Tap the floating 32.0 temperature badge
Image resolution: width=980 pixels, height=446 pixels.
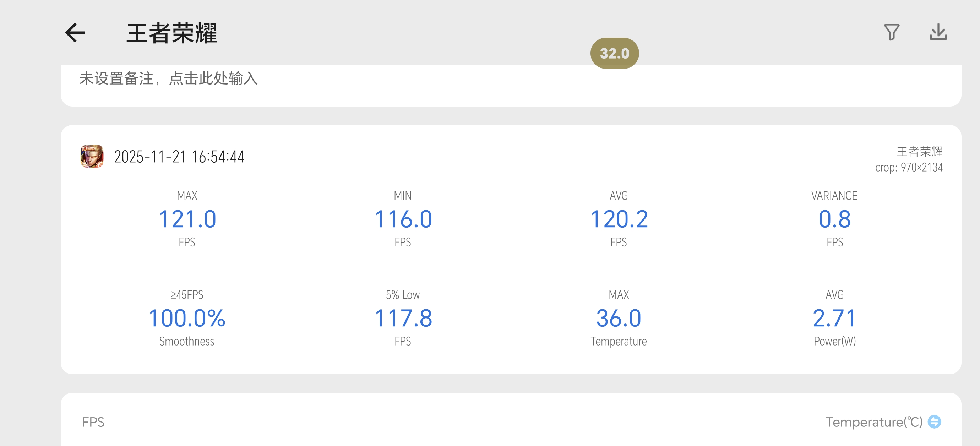(614, 53)
